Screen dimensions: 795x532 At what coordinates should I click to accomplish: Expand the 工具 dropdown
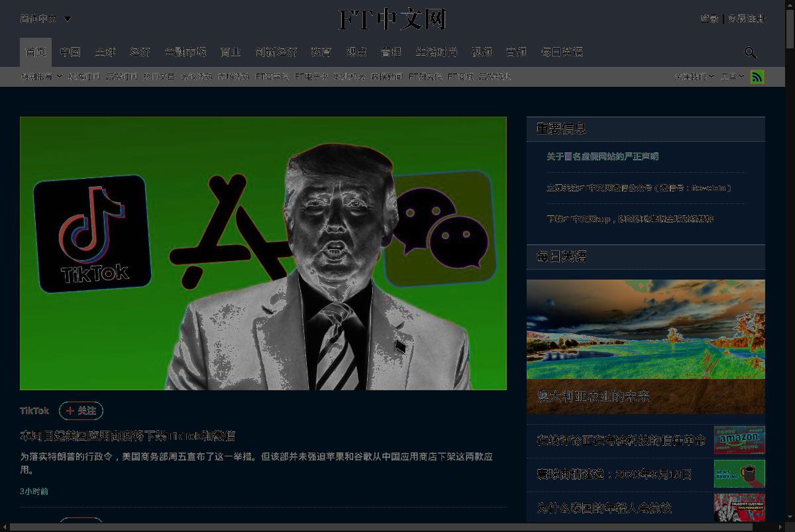point(732,77)
